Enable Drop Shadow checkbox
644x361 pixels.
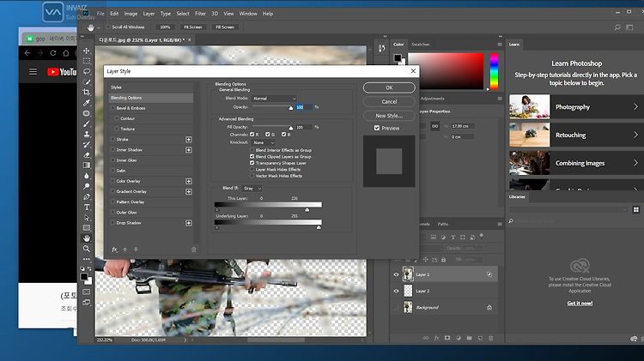pyautogui.click(x=113, y=223)
